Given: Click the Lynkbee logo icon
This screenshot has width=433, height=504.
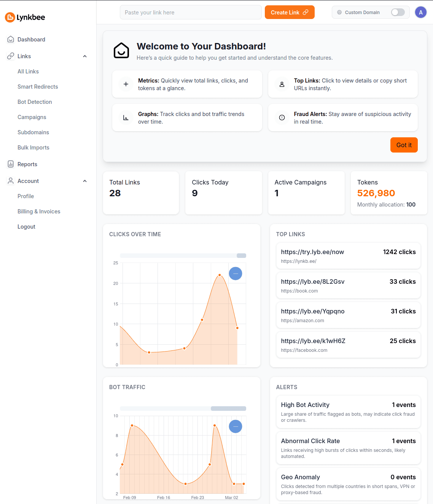Looking at the screenshot, I should click(x=10, y=17).
